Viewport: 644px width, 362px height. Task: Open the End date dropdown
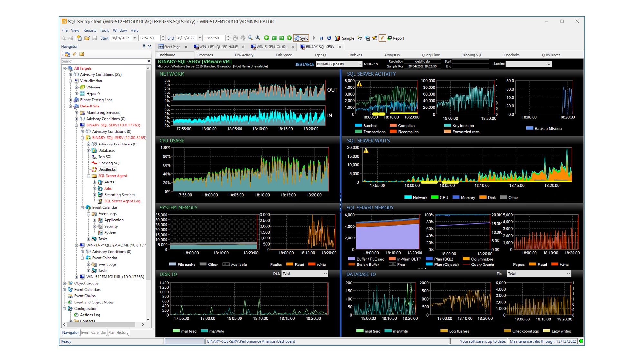[200, 38]
